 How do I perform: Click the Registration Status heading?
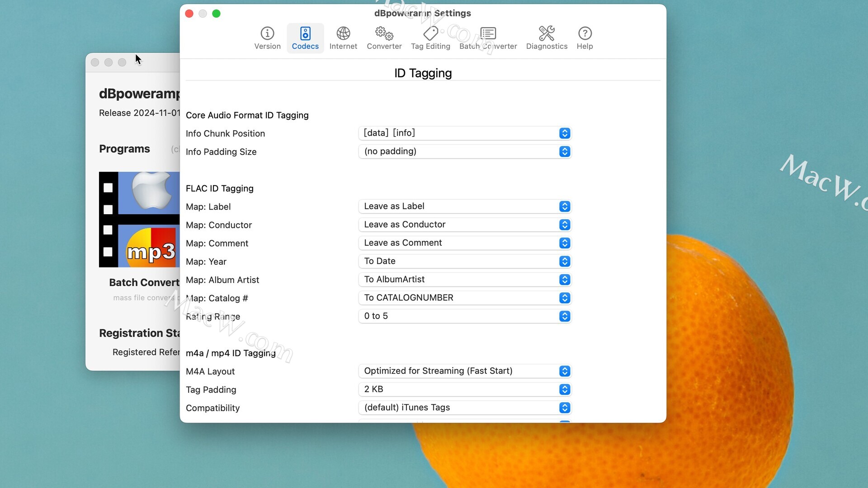tap(139, 333)
